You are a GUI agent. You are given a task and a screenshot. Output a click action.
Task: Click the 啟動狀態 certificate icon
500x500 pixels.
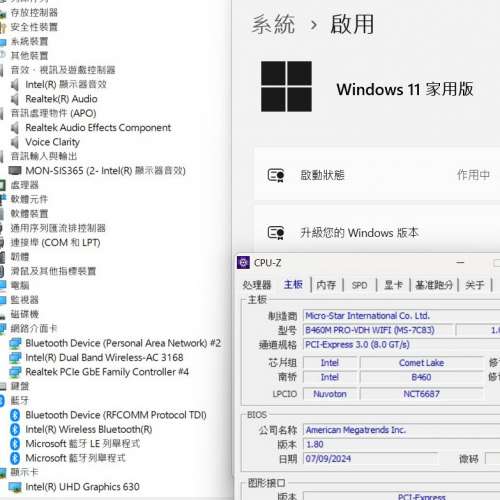pyautogui.click(x=276, y=175)
